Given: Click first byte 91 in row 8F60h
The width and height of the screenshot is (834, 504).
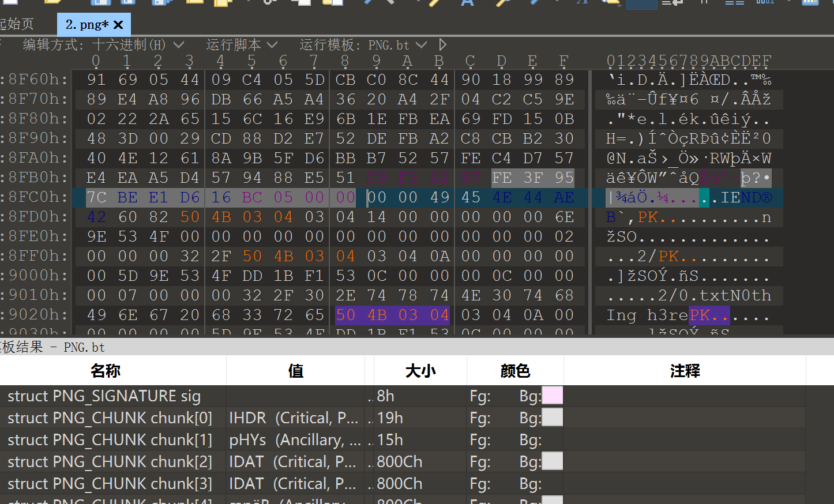Looking at the screenshot, I should (96, 80).
